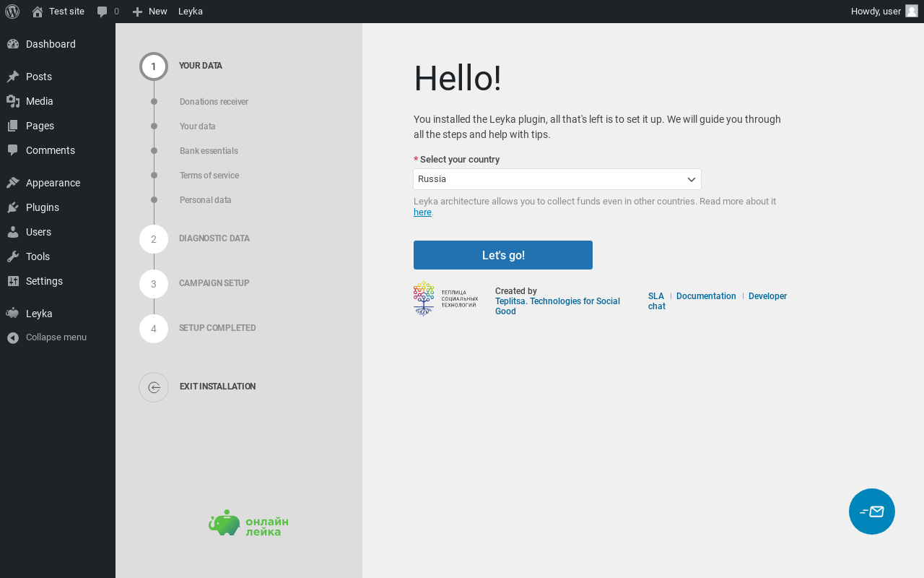Select step 1 circle Your Data

coord(154,66)
